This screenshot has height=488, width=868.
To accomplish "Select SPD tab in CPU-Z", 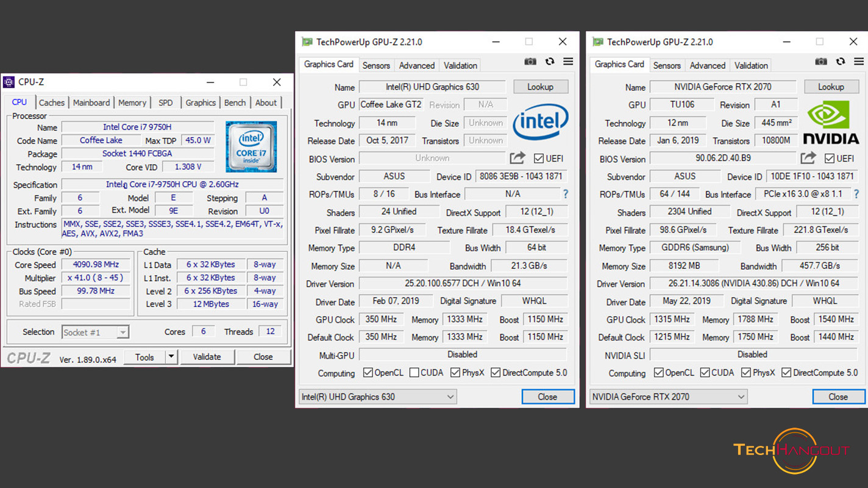I will click(x=166, y=102).
